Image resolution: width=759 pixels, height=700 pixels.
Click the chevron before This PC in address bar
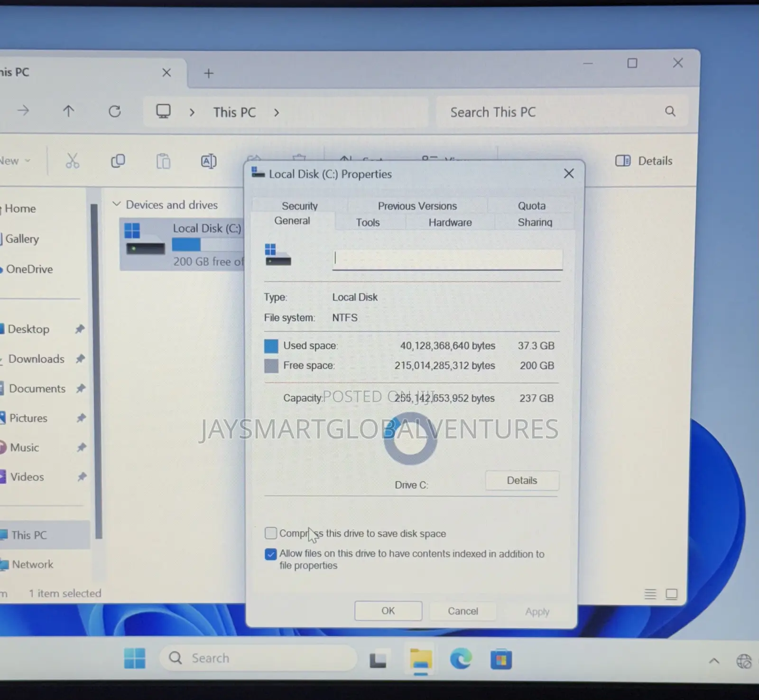(192, 112)
